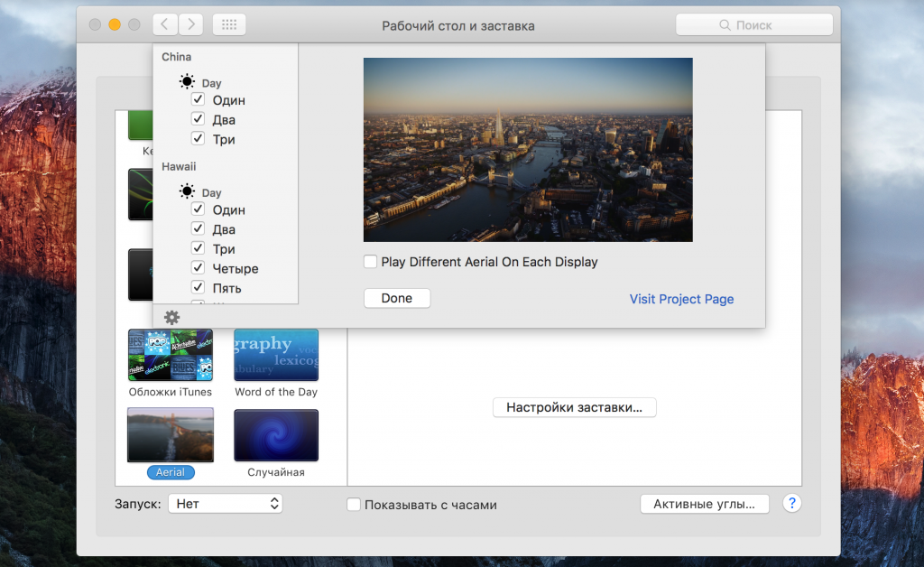
Task: Go back using the left arrow button
Action: [x=165, y=25]
